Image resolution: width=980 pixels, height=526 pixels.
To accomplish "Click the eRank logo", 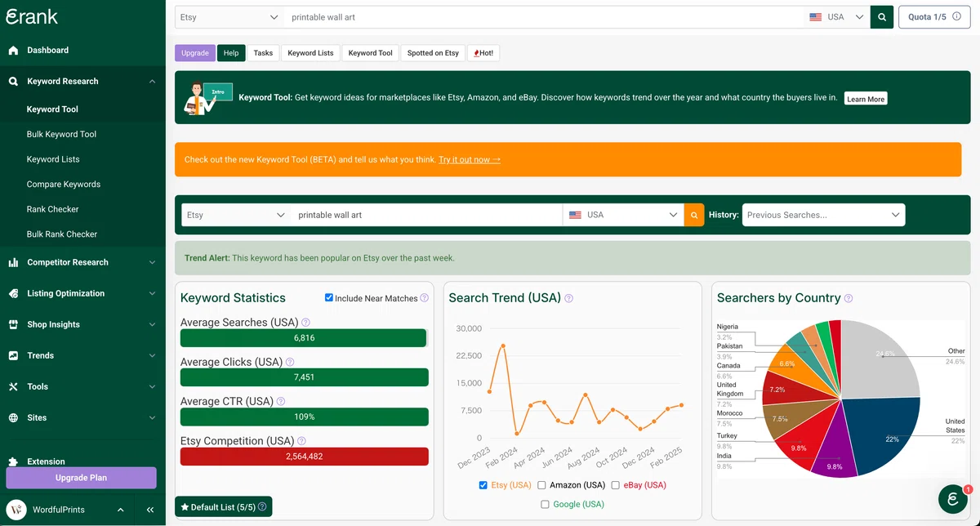I will 31,17.
